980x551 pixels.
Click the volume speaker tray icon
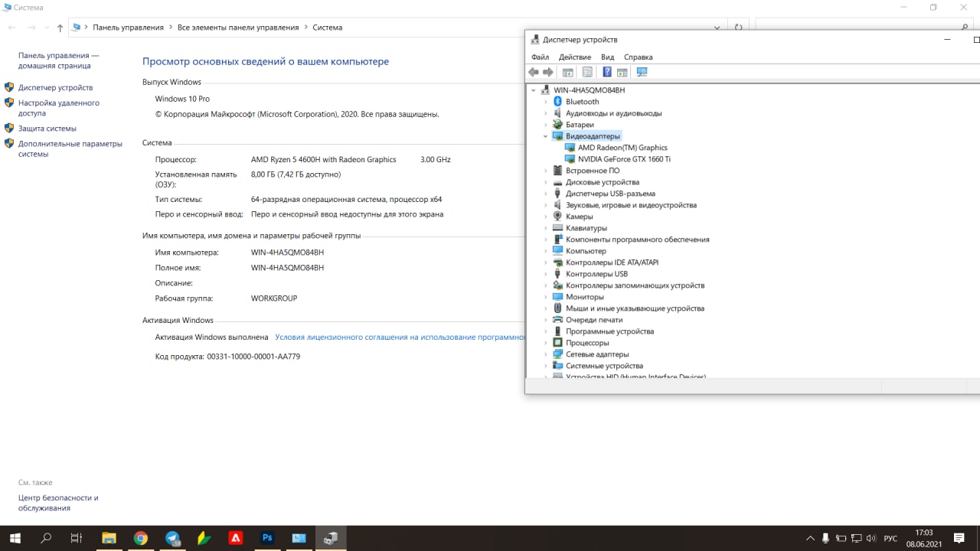(870, 539)
